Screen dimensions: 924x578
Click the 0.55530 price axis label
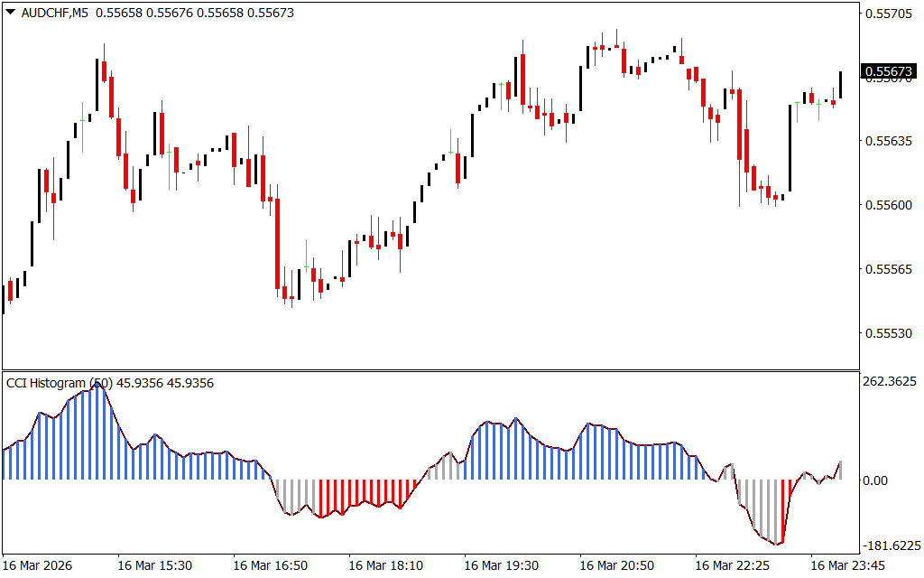tap(889, 333)
